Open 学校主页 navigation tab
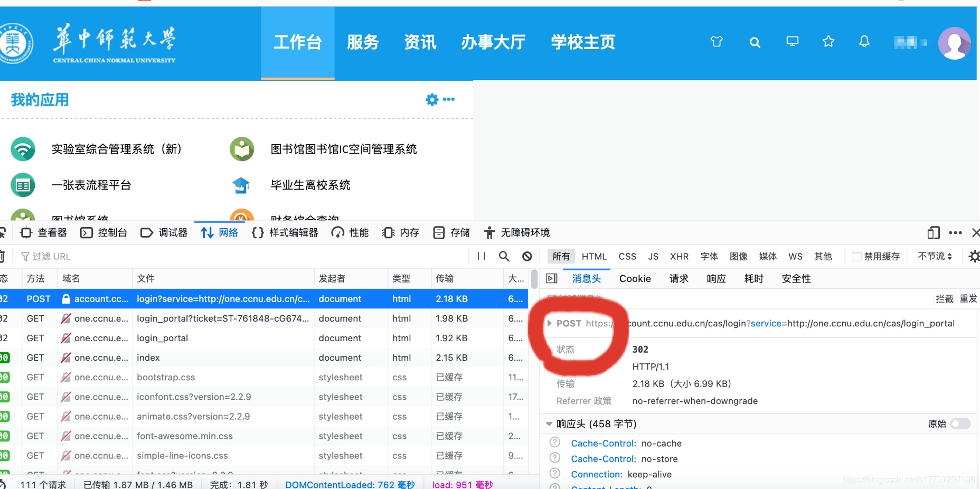The width and height of the screenshot is (980, 489). (583, 42)
